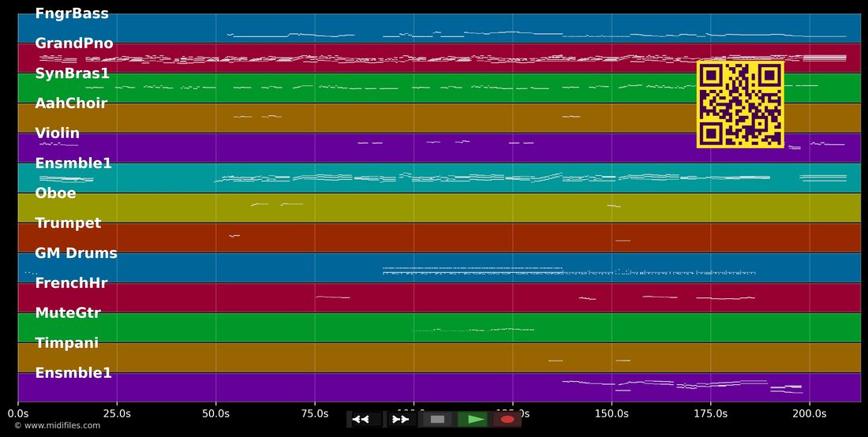
Task: Click the 75.0s time axis marker
Action: [x=315, y=414]
